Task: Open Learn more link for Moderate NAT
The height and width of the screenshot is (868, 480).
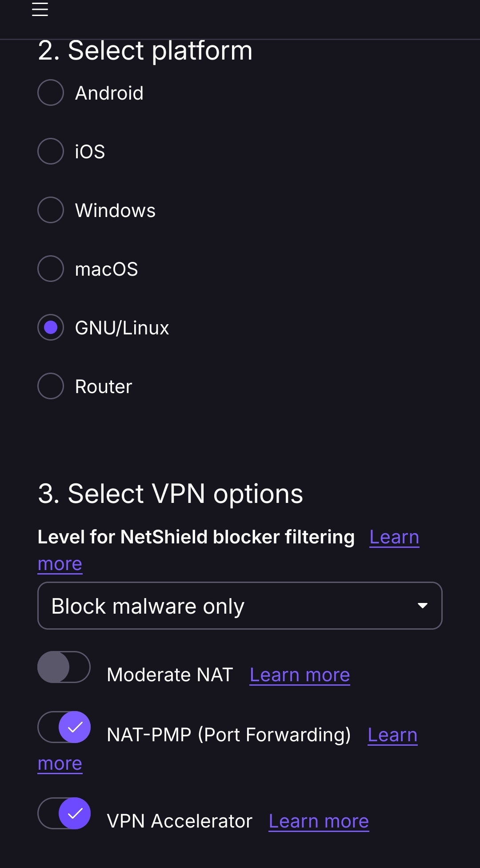Action: tap(300, 675)
